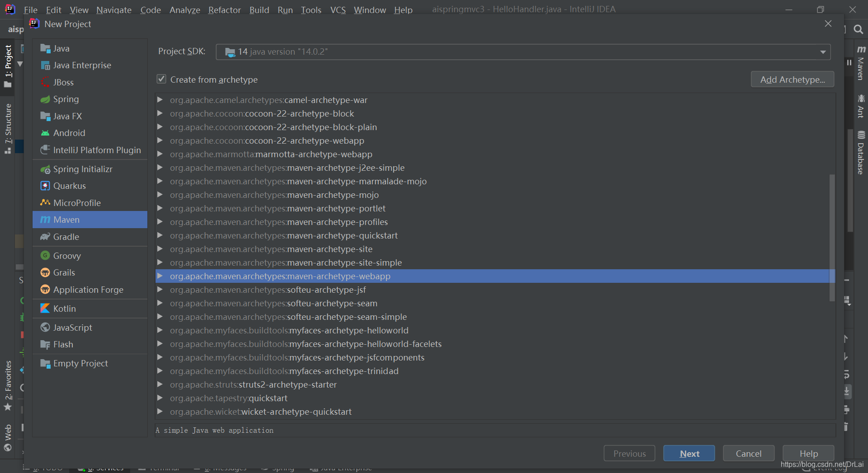Choose the JavaScript globe icon

click(x=45, y=328)
